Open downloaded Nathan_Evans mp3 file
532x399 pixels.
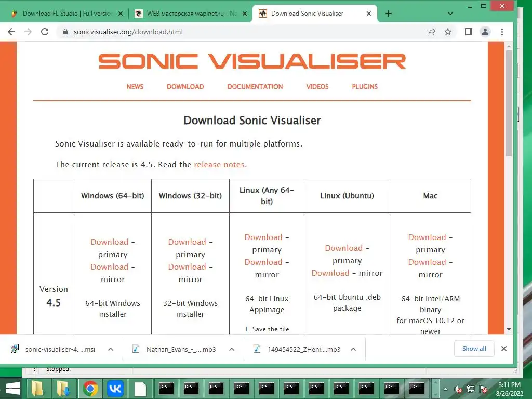point(175,349)
